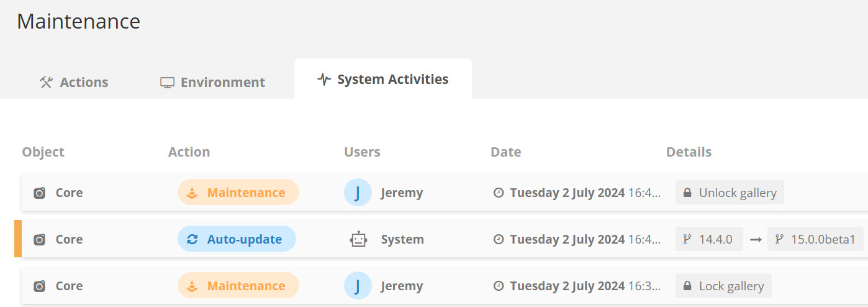Click the date in Auto-update row
The height and width of the screenshot is (307, 868).
click(585, 239)
